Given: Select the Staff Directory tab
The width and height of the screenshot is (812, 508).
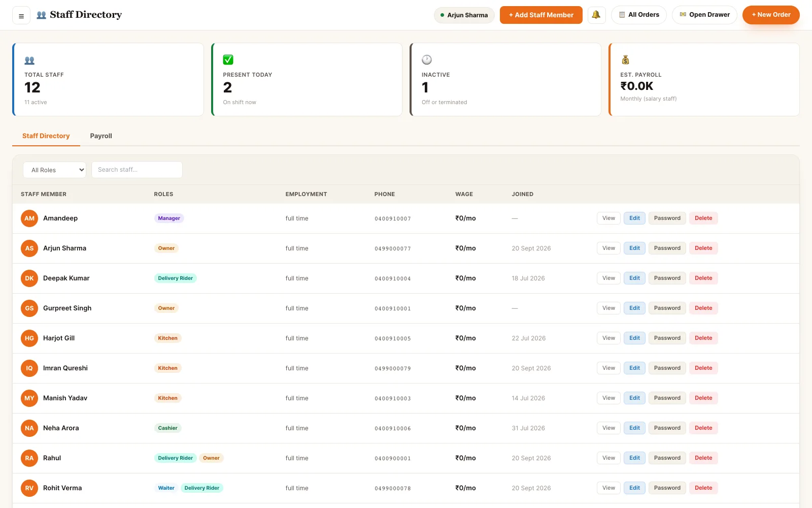Looking at the screenshot, I should [46, 136].
